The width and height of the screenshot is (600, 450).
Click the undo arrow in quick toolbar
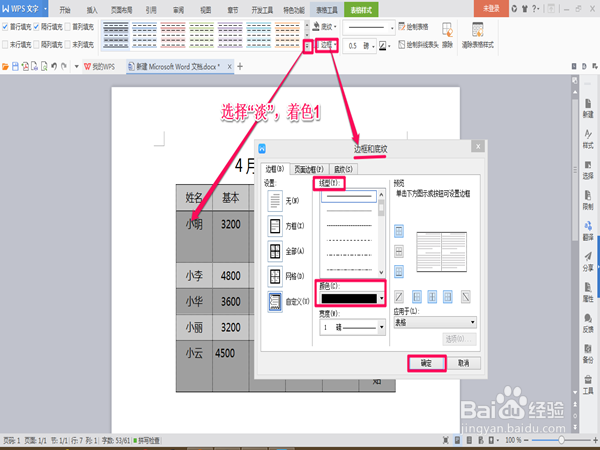[x=54, y=67]
